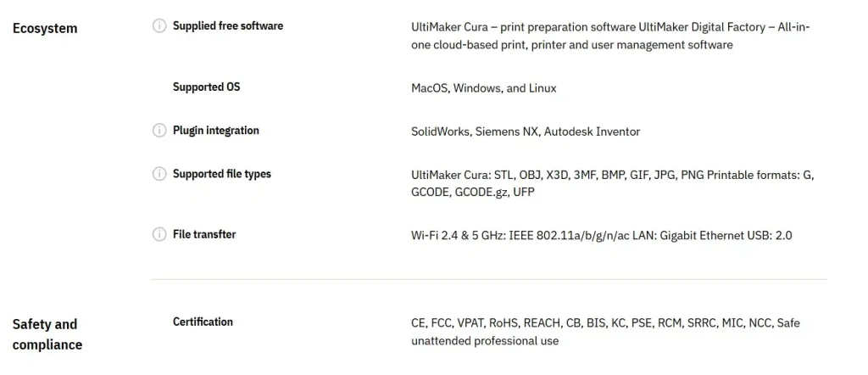The width and height of the screenshot is (868, 375).
Task: Click the Wi-Fi and Gigabit Ethernet connectivity text
Action: pos(601,235)
